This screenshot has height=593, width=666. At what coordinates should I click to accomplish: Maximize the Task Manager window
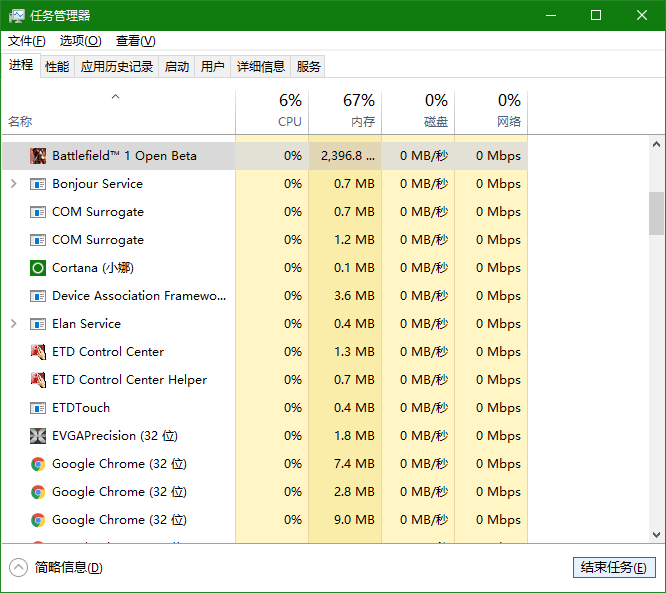tap(596, 16)
